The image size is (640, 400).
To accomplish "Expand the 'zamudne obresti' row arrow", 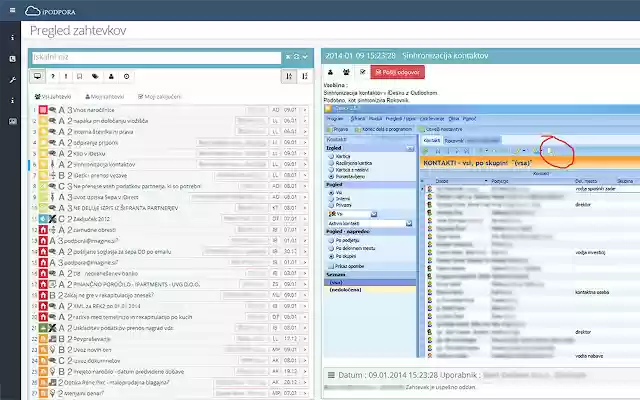I will pos(304,230).
